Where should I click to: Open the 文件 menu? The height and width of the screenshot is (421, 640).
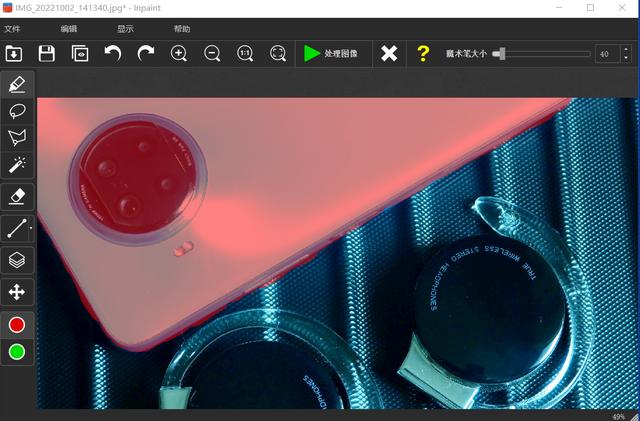click(12, 29)
